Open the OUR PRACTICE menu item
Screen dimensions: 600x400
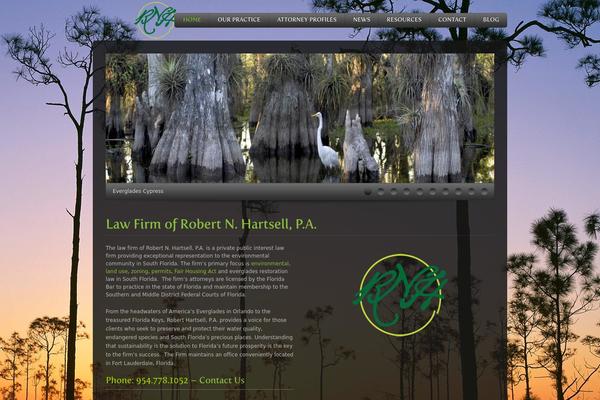pyautogui.click(x=239, y=20)
